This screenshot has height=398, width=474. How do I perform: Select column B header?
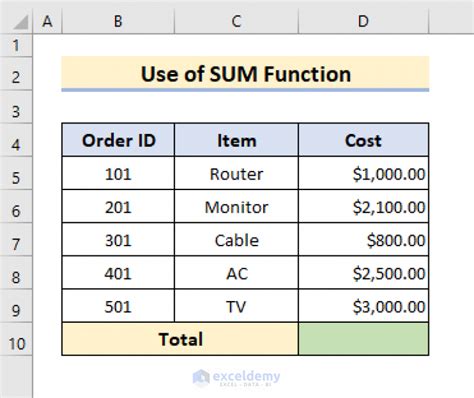[118, 21]
